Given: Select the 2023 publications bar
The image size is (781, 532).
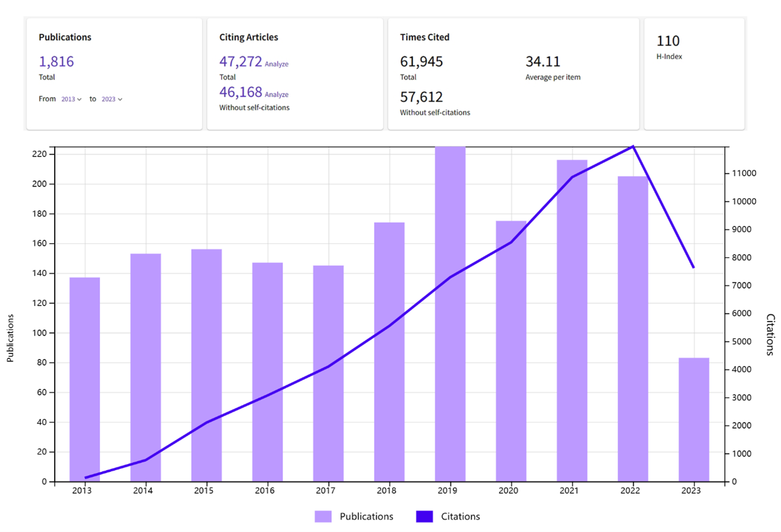Looking at the screenshot, I should [694, 420].
